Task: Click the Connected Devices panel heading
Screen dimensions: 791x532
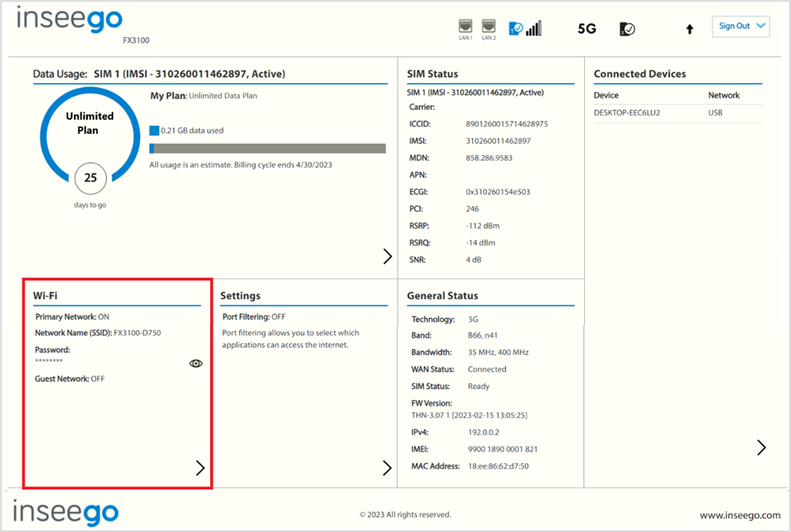Action: (640, 74)
